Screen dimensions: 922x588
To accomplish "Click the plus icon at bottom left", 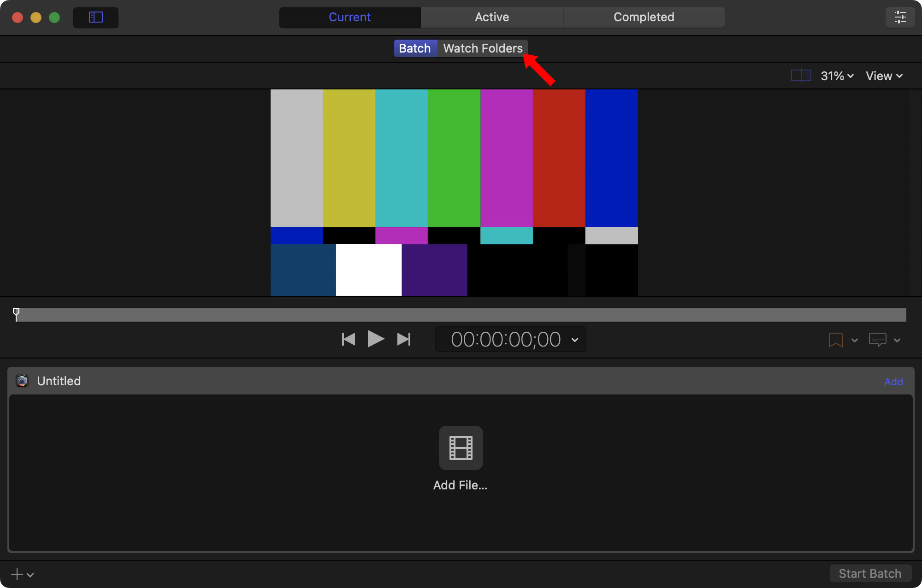I will 17,574.
